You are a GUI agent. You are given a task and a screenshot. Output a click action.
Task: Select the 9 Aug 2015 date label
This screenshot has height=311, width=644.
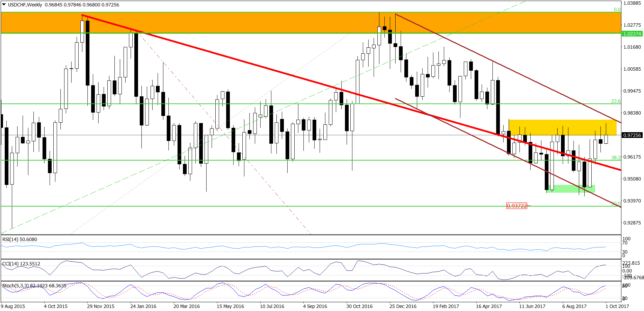(x=13, y=306)
